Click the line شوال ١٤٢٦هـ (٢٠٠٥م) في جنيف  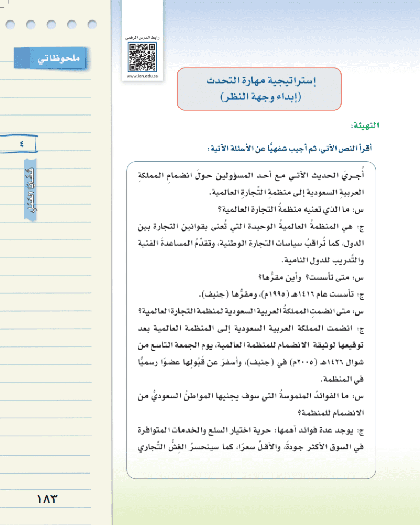(x=251, y=362)
